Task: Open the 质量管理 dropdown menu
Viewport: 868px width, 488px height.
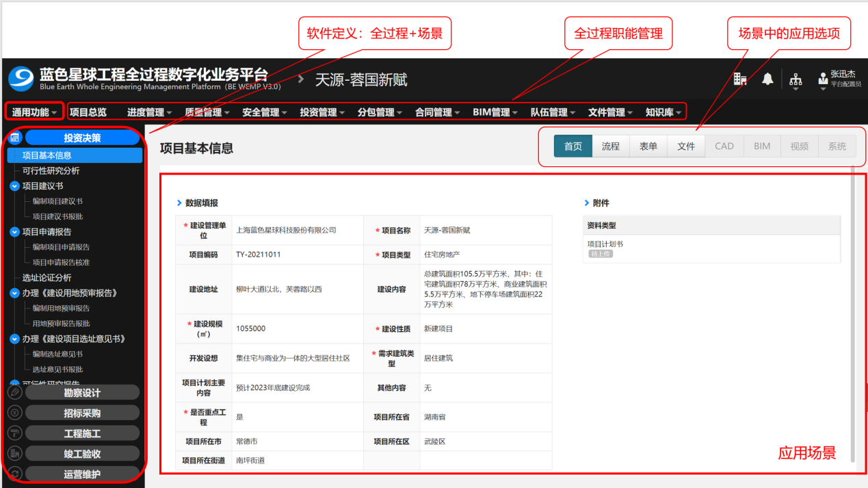Action: (207, 112)
